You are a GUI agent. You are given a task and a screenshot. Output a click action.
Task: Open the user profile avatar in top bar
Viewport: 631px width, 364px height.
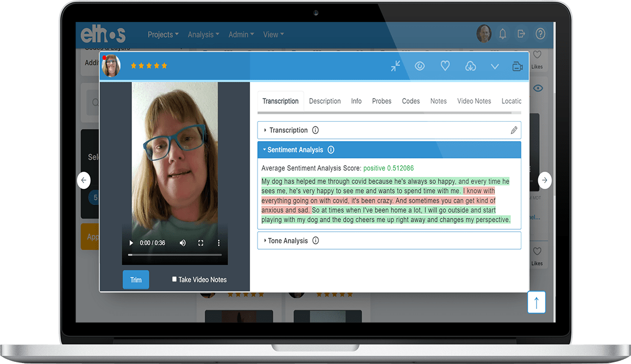pos(484,34)
